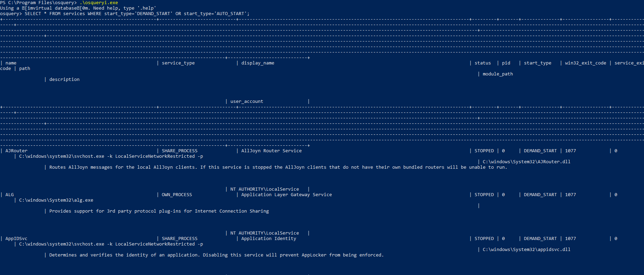Click the Application Layer Gateway Service text
Viewport: 644px width, 275px height.
pyautogui.click(x=286, y=195)
